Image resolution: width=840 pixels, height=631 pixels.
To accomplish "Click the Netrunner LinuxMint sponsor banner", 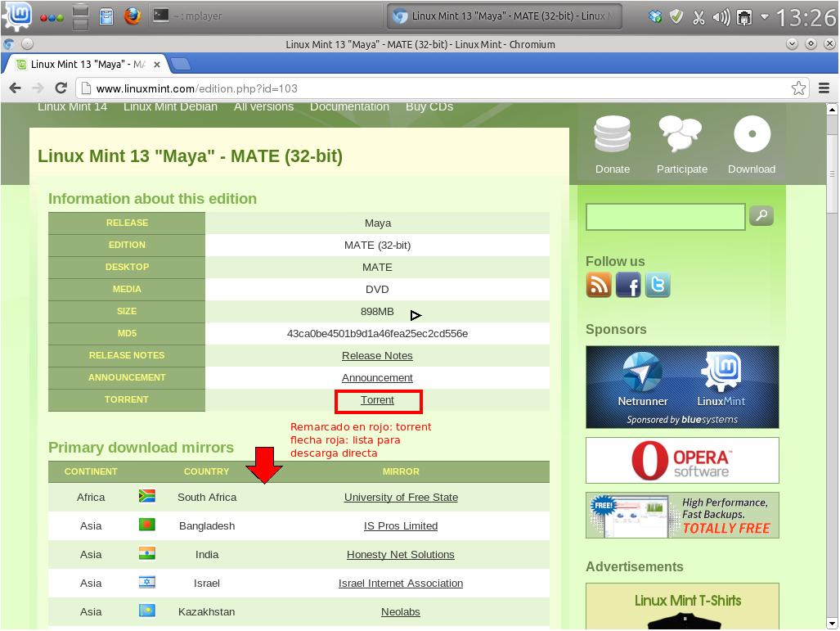I will click(x=682, y=387).
